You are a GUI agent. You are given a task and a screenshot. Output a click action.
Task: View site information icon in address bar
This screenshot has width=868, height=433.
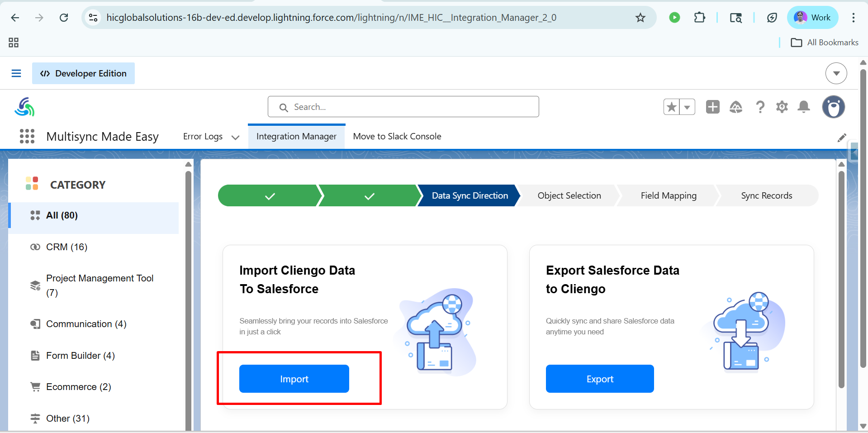pyautogui.click(x=93, y=18)
